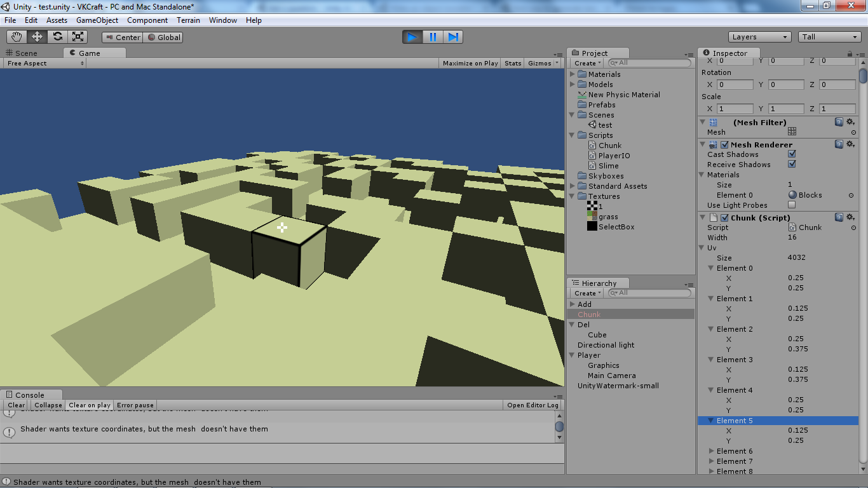Expand the Materials folder
868x488 pixels.
[x=573, y=74]
